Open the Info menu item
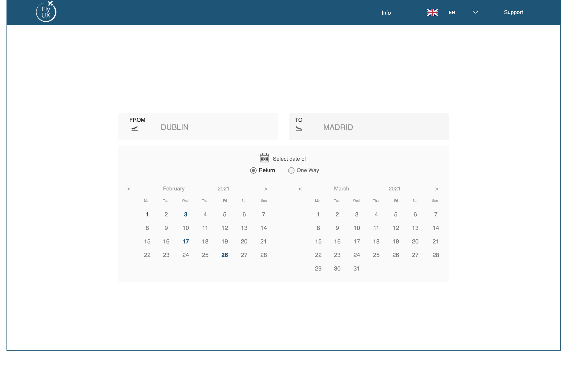The image size is (588, 369). click(386, 13)
